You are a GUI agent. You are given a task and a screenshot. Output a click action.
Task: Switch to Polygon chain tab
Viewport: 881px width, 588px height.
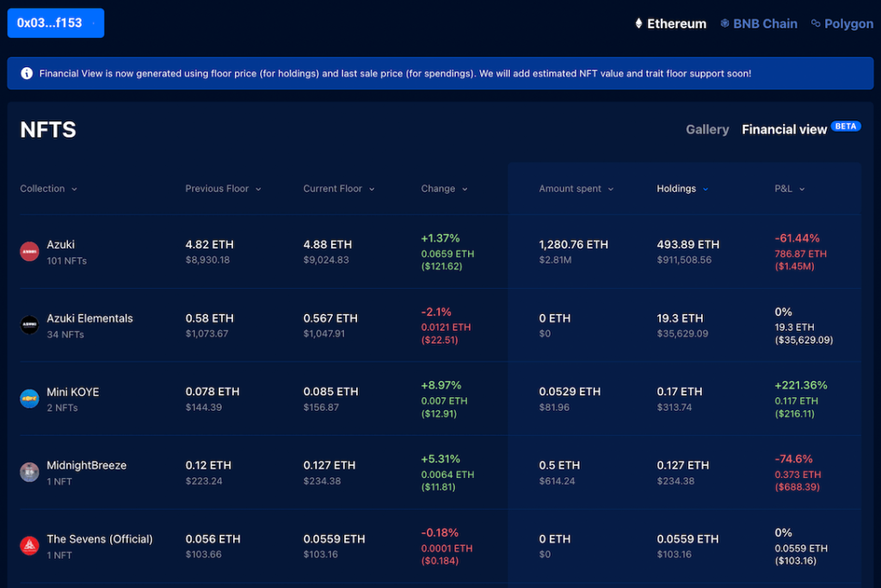pyautogui.click(x=842, y=23)
